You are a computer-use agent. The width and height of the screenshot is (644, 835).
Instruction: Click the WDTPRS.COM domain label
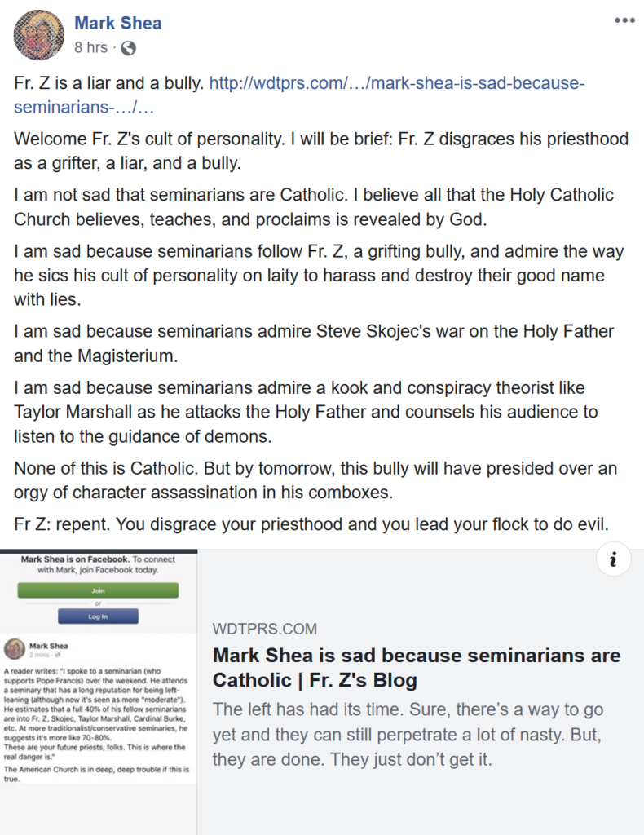(x=265, y=629)
